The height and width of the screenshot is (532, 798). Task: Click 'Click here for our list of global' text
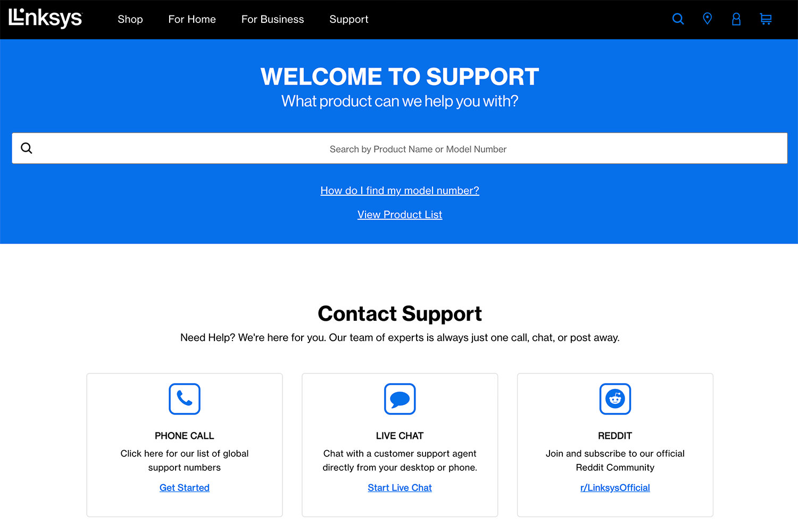click(185, 453)
